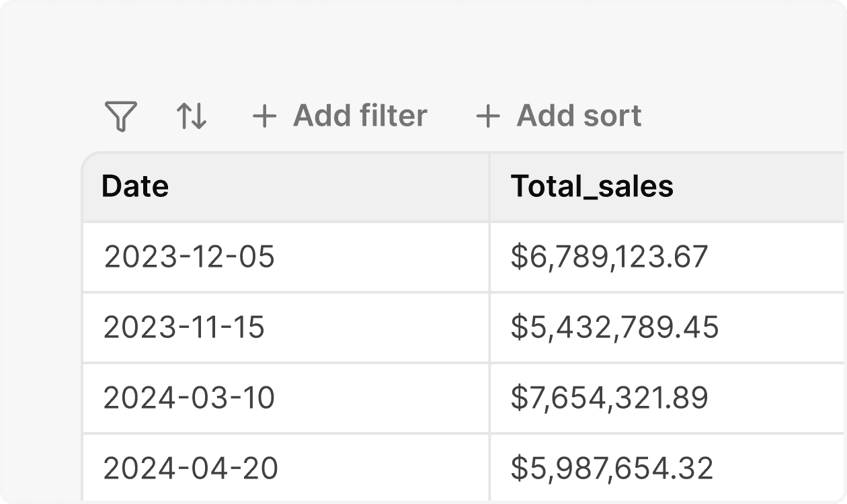847x504 pixels.
Task: Click the plus icon beside Add filter
Action: (264, 116)
